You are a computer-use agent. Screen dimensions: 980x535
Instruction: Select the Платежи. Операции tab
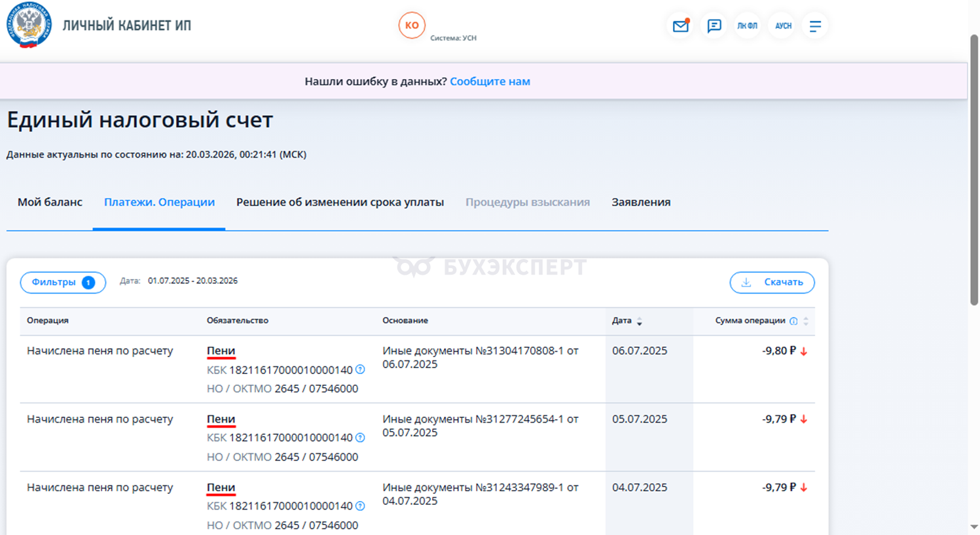[x=159, y=202]
